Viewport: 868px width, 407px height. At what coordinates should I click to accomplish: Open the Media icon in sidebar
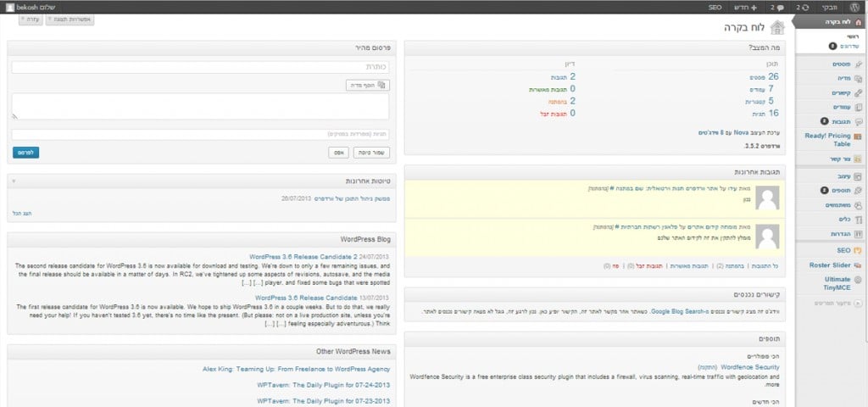859,79
